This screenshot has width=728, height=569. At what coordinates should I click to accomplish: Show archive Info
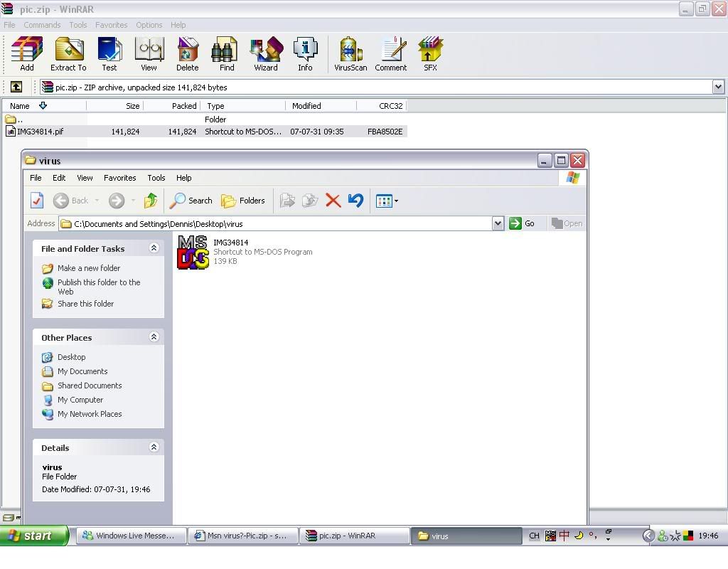tap(305, 55)
